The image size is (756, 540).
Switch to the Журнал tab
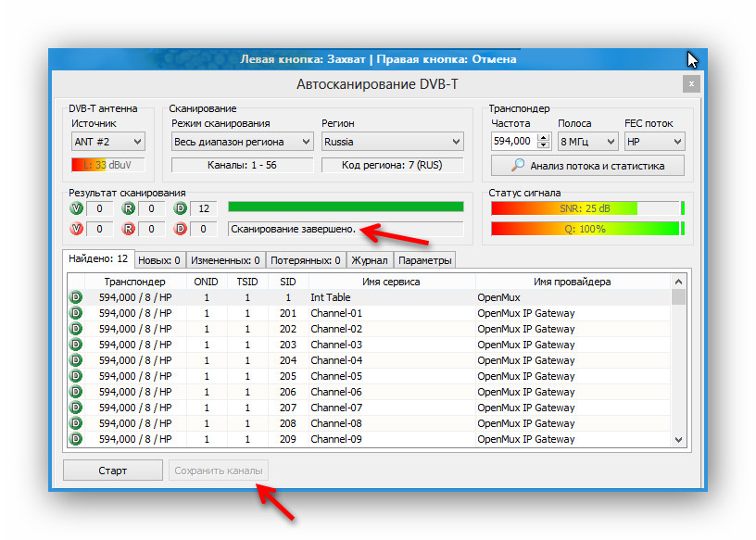click(369, 260)
